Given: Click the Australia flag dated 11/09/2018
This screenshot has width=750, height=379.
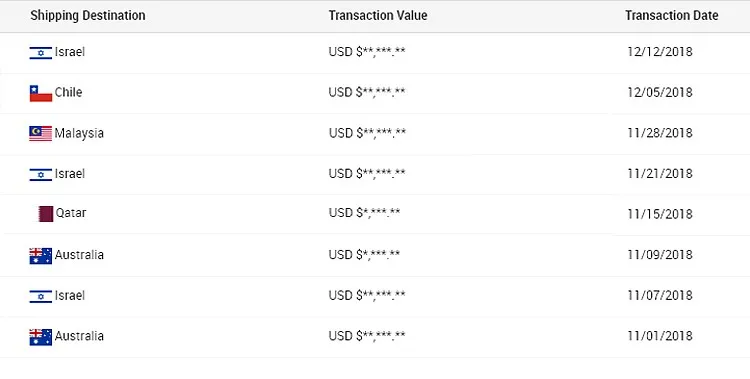Looking at the screenshot, I should point(41,256).
